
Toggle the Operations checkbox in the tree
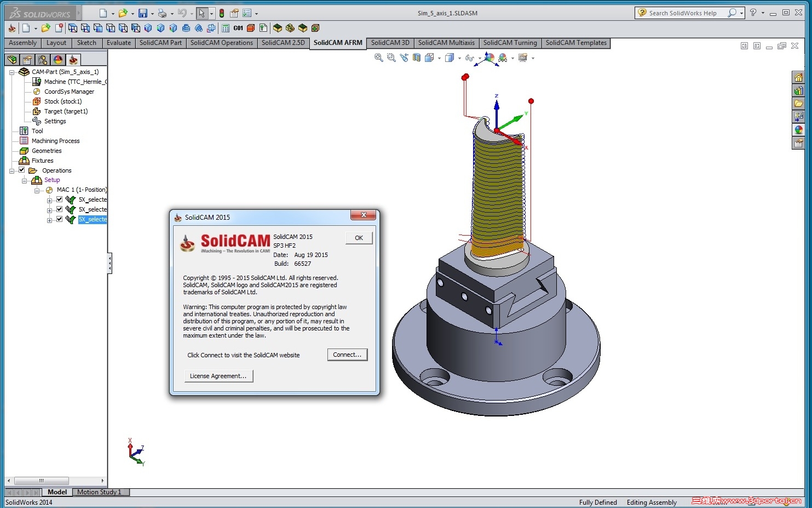point(22,170)
